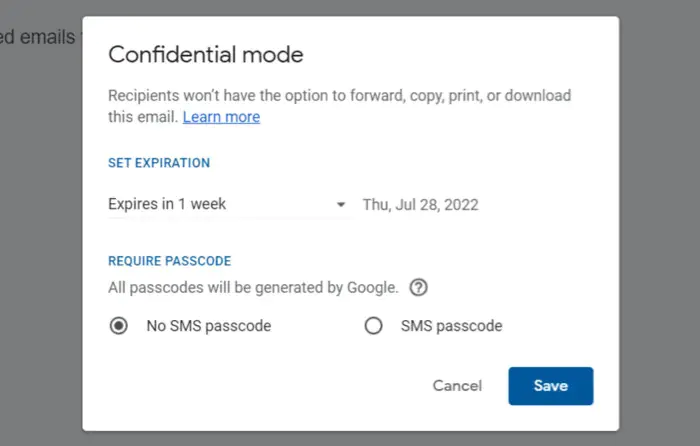Click the partially hidden 'ed emails' background text
Viewport: 700px width, 446px height.
pyautogui.click(x=38, y=38)
